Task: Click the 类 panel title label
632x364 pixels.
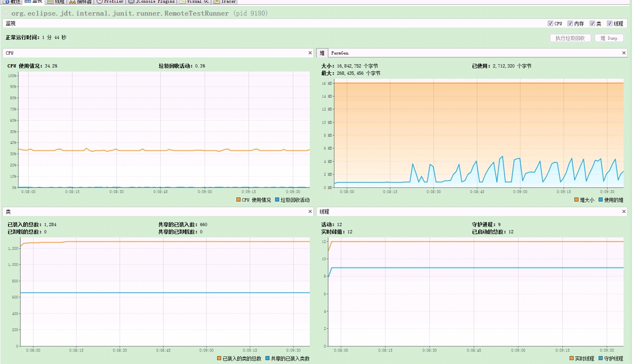Action: pos(8,212)
